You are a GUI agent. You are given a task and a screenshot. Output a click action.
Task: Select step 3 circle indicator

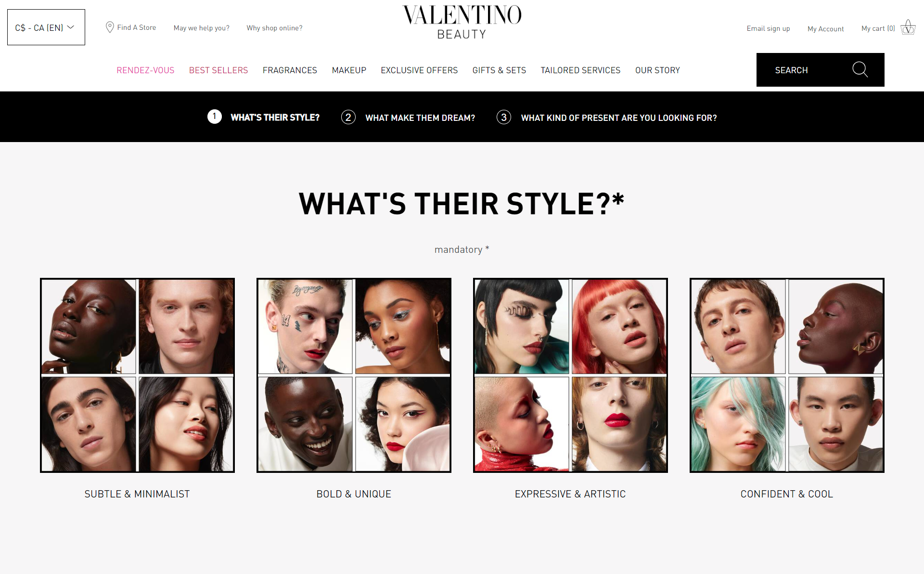tap(504, 117)
